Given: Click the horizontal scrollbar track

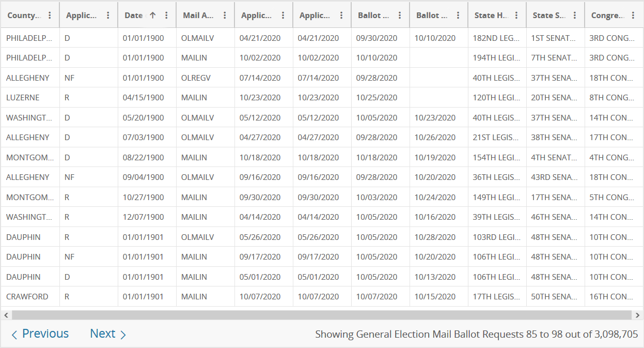Looking at the screenshot, I should 321,315.
